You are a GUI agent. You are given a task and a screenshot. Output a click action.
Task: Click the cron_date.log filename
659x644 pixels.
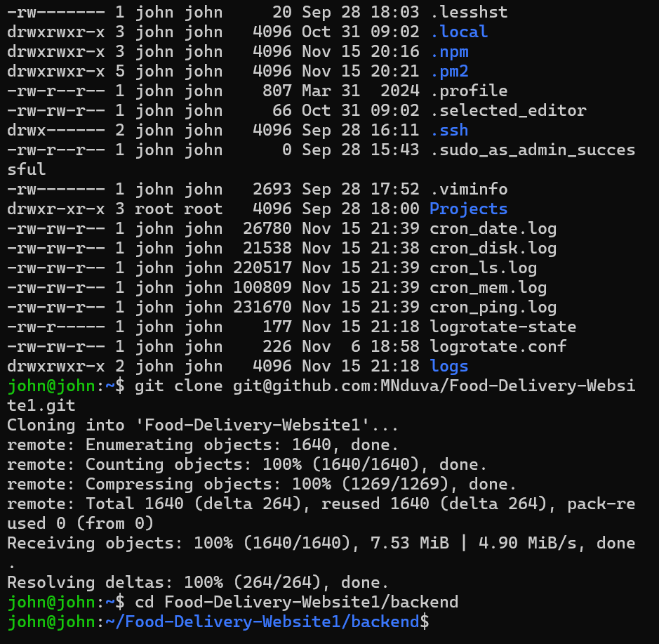point(493,228)
